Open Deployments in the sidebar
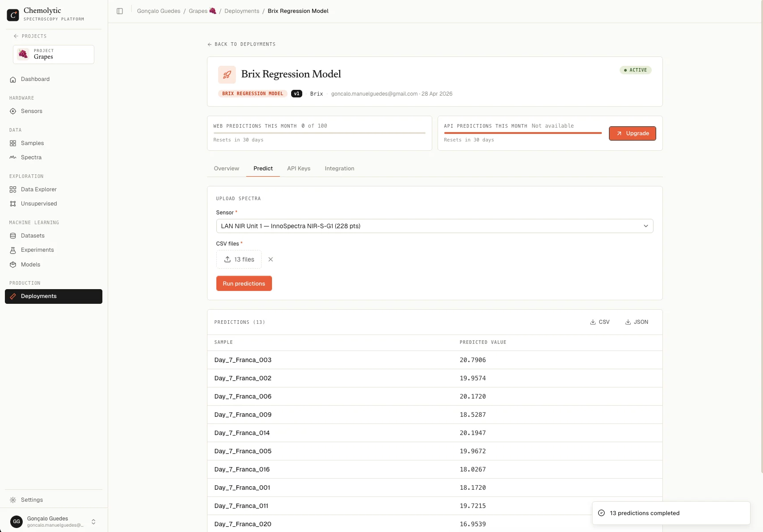 point(53,296)
